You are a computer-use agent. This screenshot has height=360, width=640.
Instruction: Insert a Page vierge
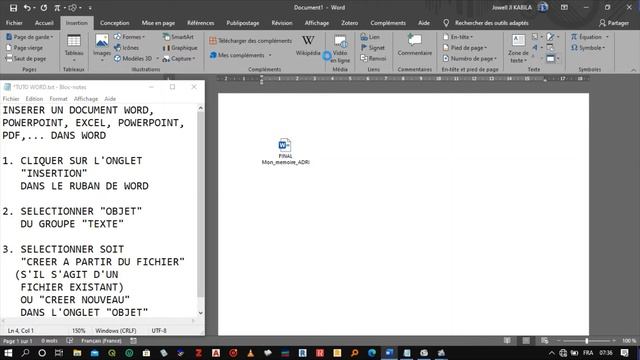[x=24, y=48]
